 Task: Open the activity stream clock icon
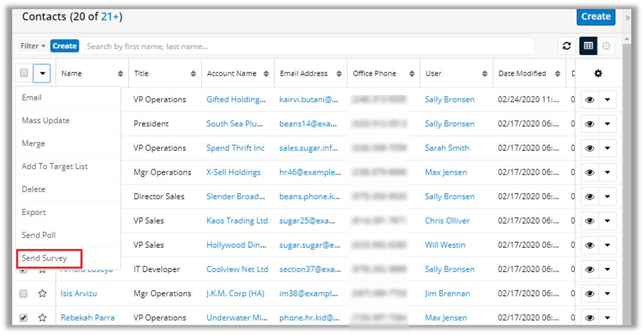606,46
